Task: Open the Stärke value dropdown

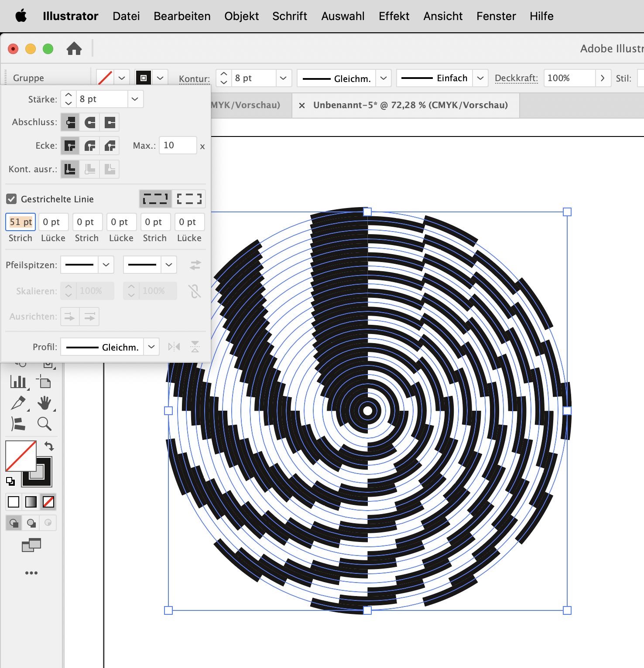Action: [135, 99]
